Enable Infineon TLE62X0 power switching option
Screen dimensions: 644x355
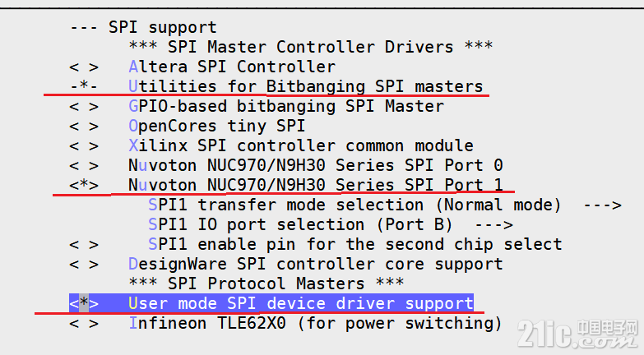[x=84, y=324]
